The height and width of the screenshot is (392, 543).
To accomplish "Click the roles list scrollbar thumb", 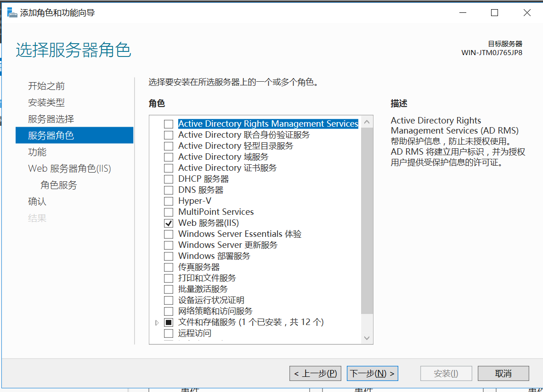I will (x=367, y=221).
